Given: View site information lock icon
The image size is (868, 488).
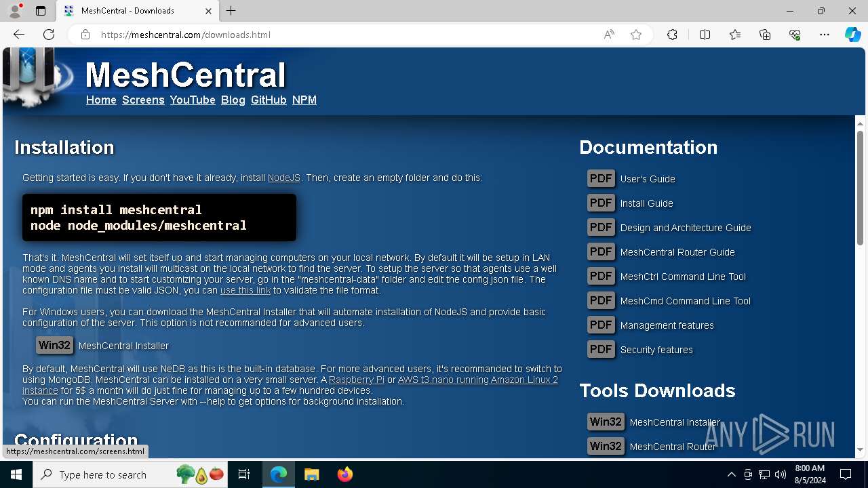Looking at the screenshot, I should point(85,35).
